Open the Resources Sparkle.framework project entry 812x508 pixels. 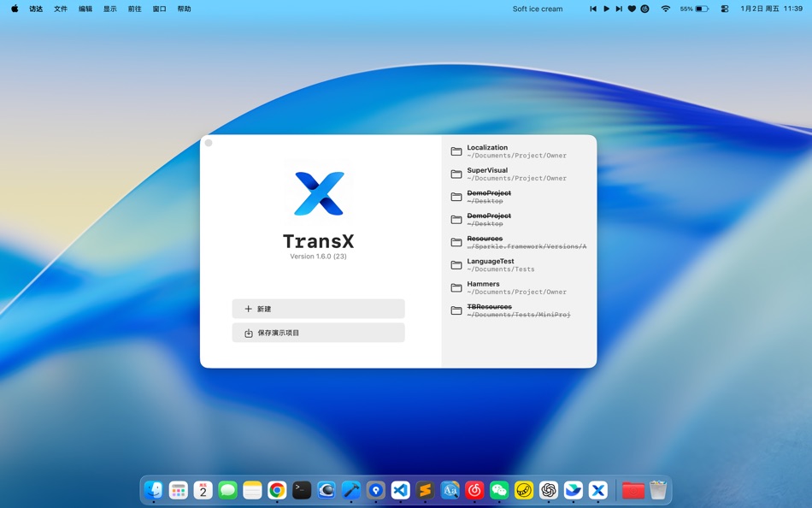(513, 242)
